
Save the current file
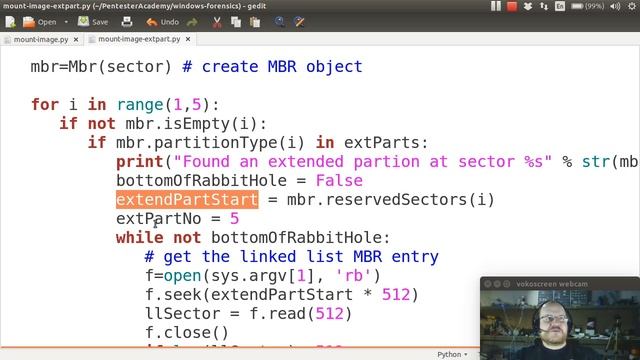[x=93, y=22]
